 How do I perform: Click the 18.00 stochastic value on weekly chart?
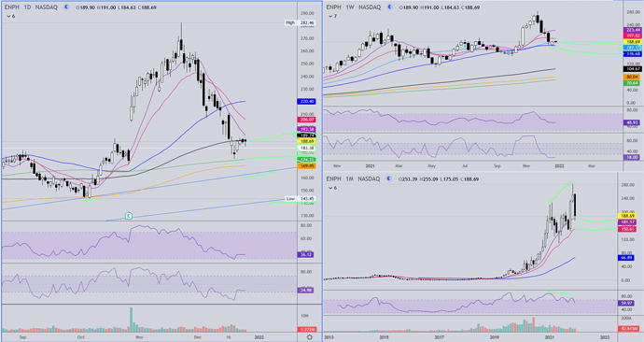tap(631, 157)
